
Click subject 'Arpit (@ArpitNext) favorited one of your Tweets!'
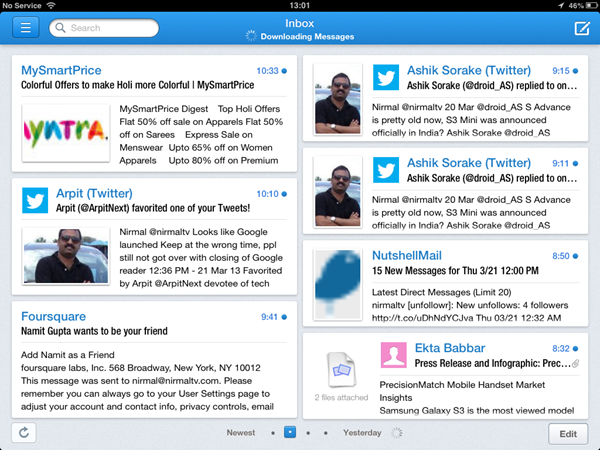pos(153,208)
